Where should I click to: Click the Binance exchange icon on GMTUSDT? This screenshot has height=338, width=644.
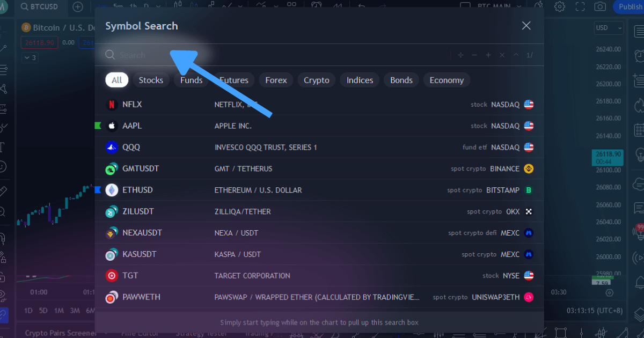tap(529, 168)
